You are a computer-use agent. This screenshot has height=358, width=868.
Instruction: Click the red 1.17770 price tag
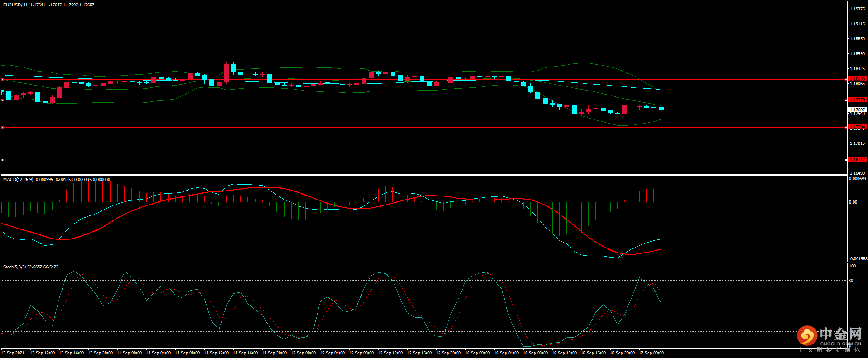(x=857, y=100)
